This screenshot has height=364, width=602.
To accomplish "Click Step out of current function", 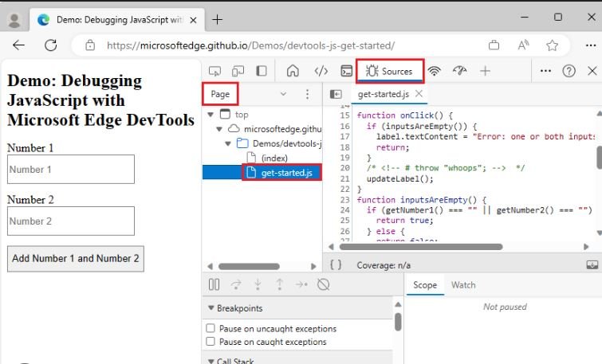I will [280, 284].
